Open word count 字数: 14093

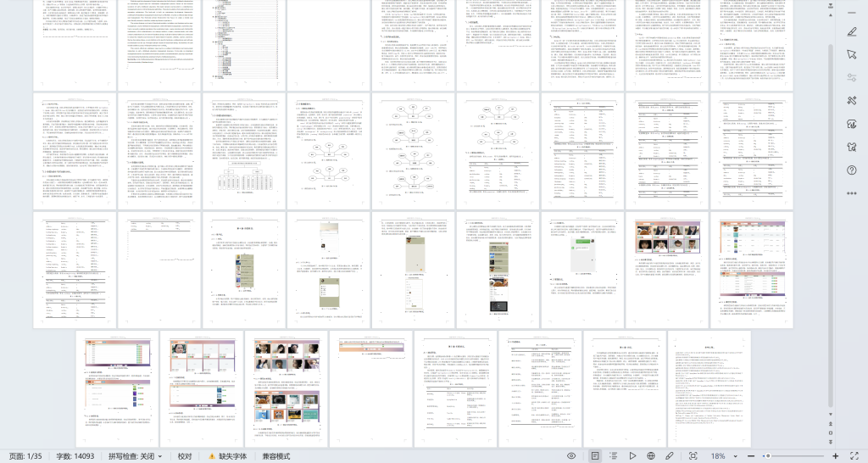(75, 456)
